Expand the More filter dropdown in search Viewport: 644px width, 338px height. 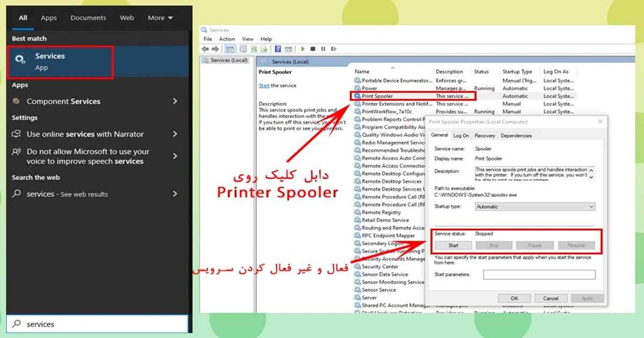coord(160,18)
